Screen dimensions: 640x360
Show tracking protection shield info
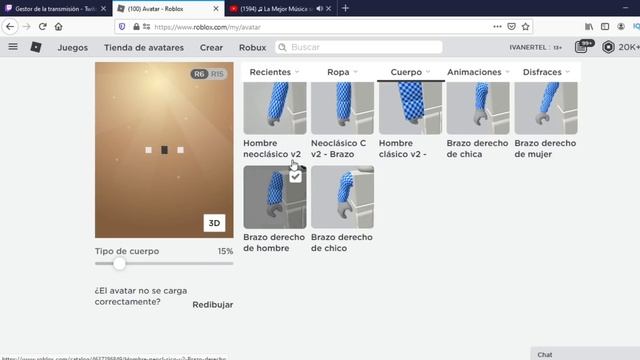[x=122, y=27]
